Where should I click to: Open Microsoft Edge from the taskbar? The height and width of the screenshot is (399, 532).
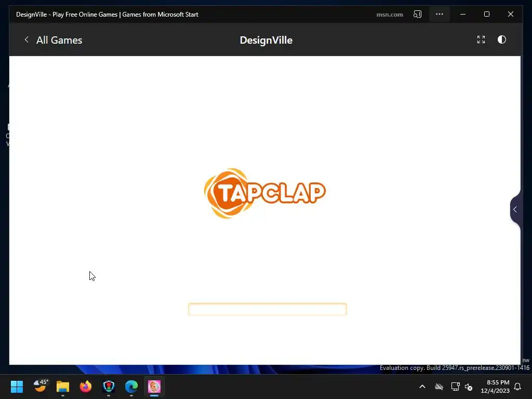coord(131,387)
